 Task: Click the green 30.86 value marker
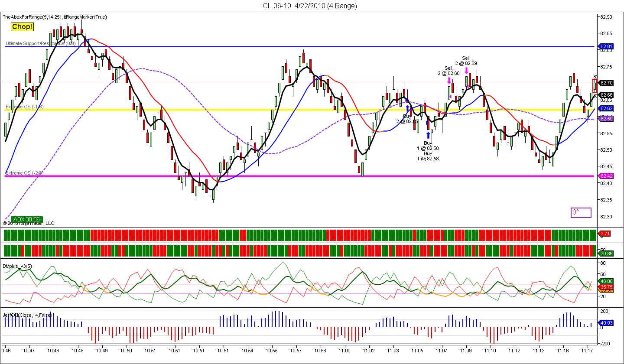606,253
